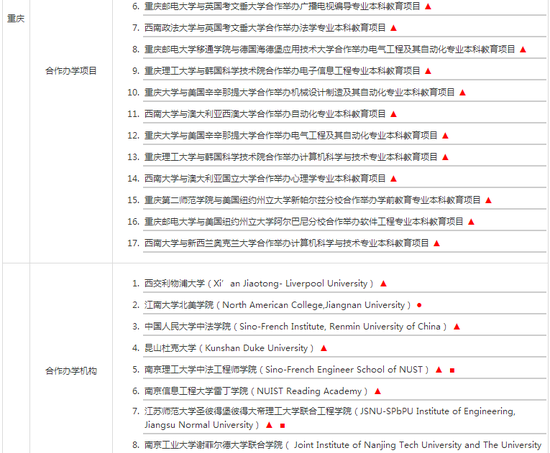Open Xi'an Jiaotong-Liverpool University link
Viewport: 550px width, 453px height.
[259, 284]
